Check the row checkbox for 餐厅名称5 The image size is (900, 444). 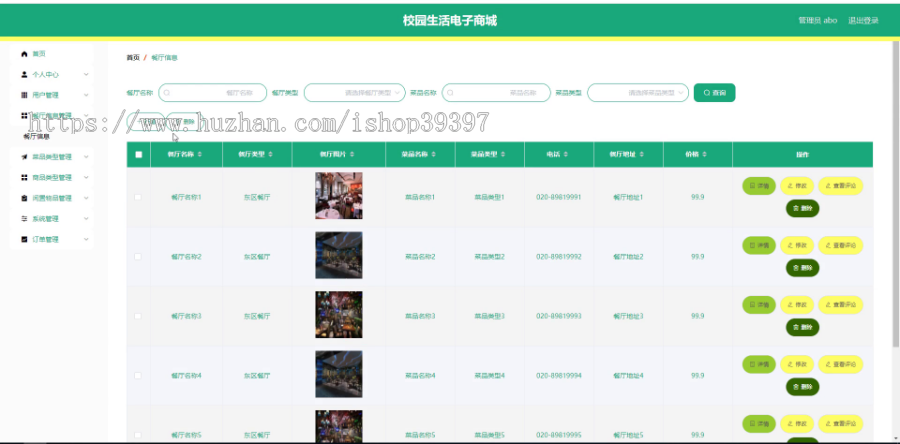tap(138, 435)
